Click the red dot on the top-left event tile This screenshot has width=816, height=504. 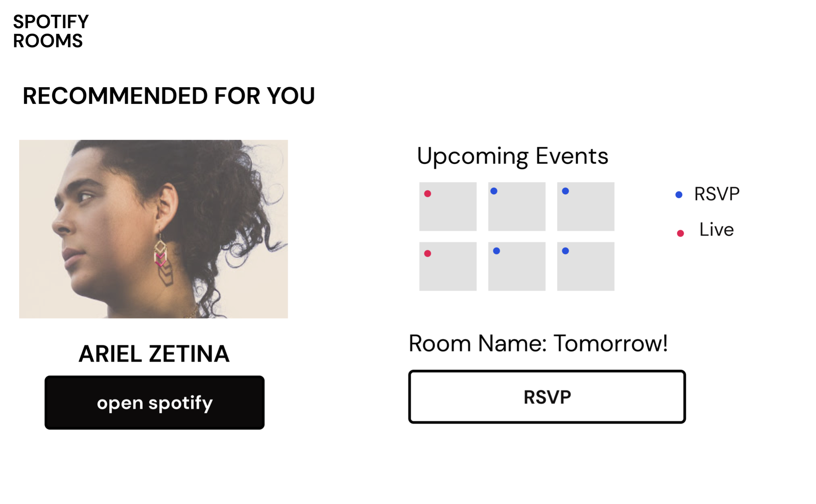click(428, 194)
